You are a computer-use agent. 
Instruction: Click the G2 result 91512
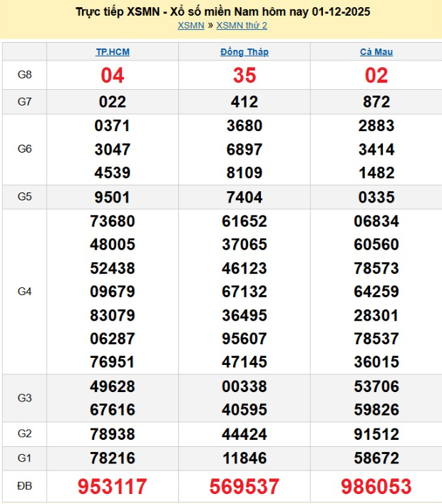pos(376,434)
